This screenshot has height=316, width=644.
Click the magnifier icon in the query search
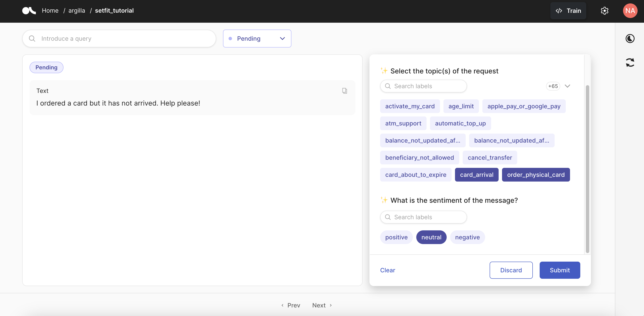(x=32, y=39)
